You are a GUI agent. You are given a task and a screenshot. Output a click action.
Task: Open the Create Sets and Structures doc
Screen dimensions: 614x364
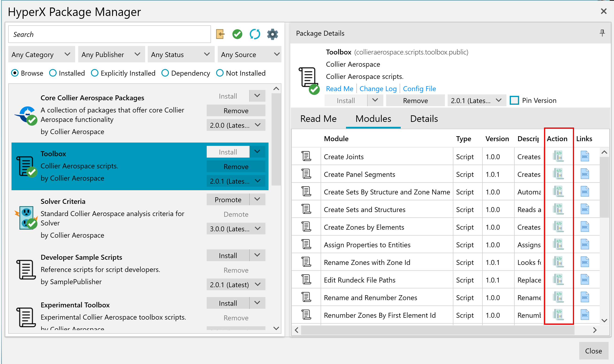click(x=585, y=209)
